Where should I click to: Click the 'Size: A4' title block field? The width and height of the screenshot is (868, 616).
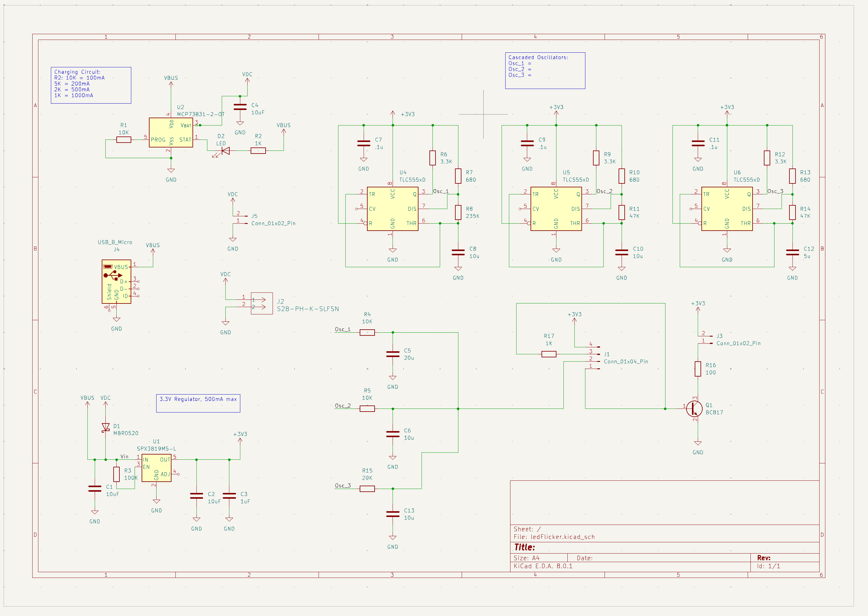pos(526,558)
